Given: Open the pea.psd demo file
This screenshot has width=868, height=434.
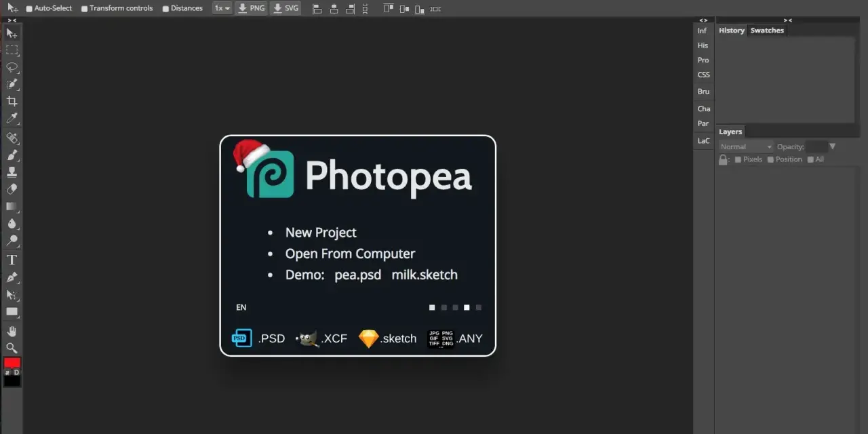Looking at the screenshot, I should 357,275.
